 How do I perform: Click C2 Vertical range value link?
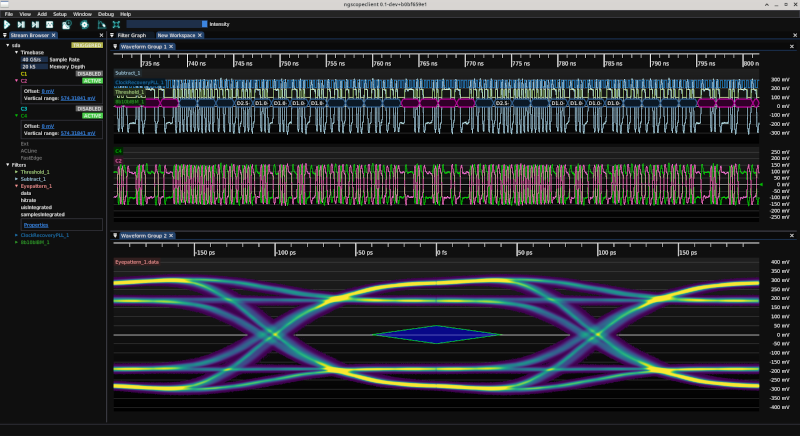coord(78,98)
